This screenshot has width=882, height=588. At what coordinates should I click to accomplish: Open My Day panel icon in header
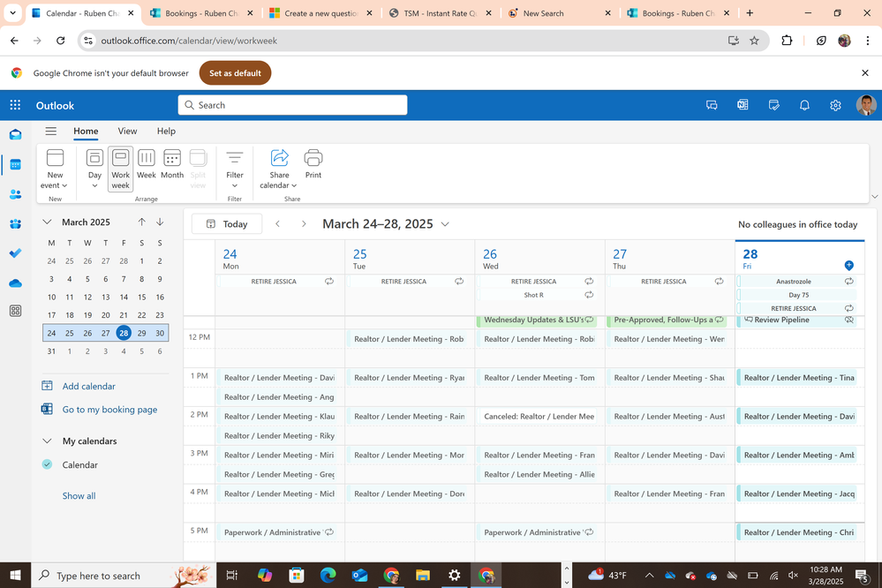tap(774, 105)
